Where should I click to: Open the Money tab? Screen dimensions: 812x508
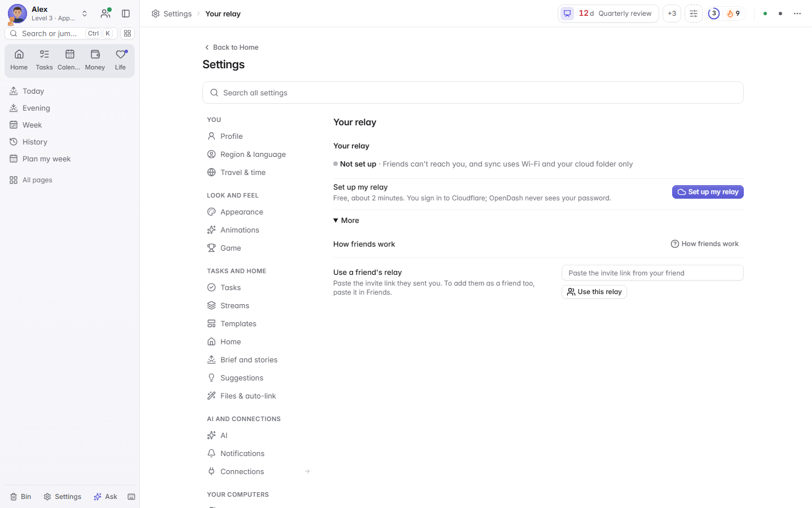coord(95,60)
